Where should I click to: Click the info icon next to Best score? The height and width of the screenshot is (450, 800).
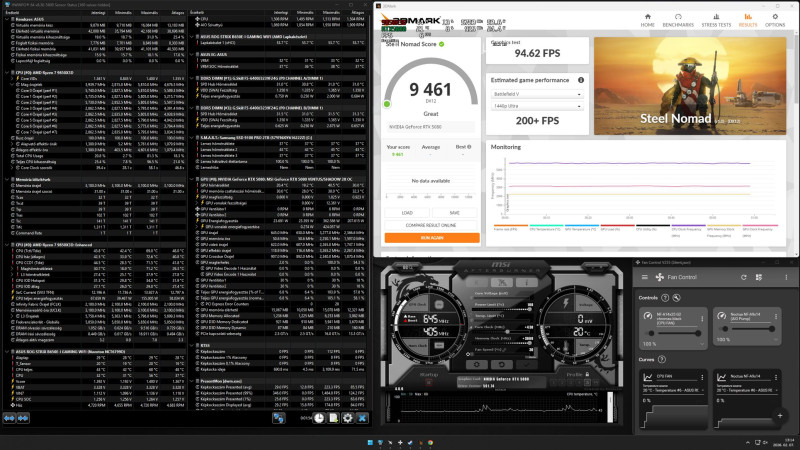[x=469, y=147]
